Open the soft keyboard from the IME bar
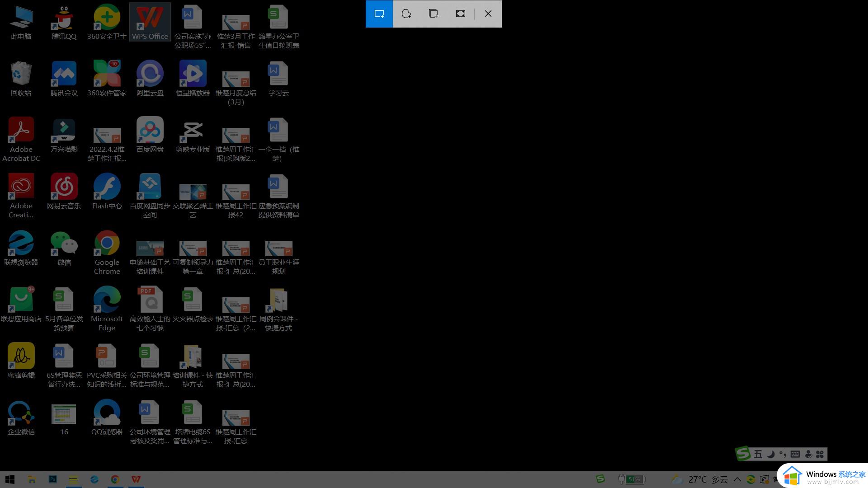The width and height of the screenshot is (868, 488). [x=795, y=454]
